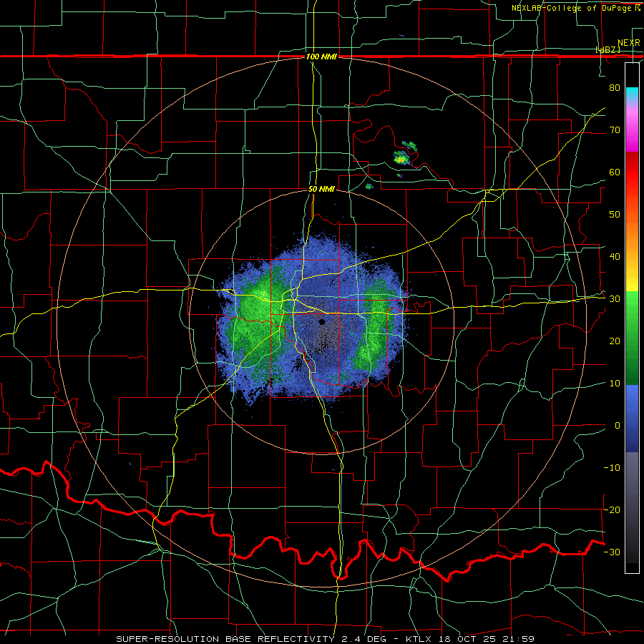The width and height of the screenshot is (644, 644).
Task: Click the 20 value on the dBZ scale
Action: click(615, 341)
